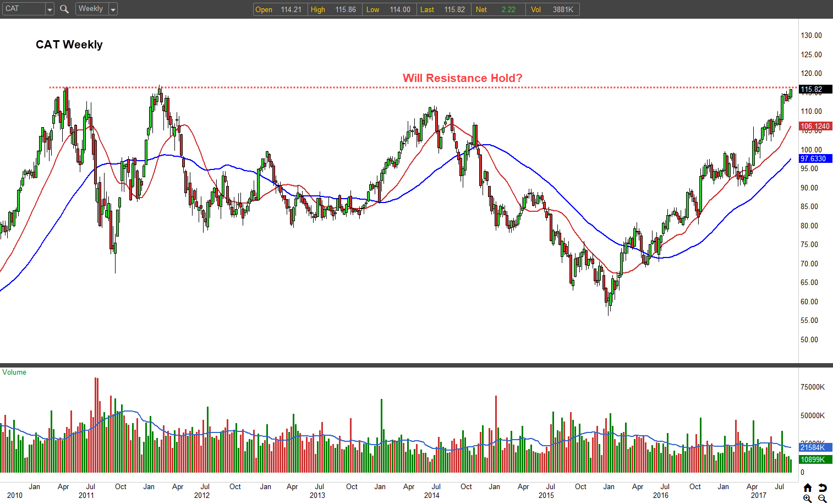
Task: Click the zoom out magnifier icon
Action: (823, 498)
